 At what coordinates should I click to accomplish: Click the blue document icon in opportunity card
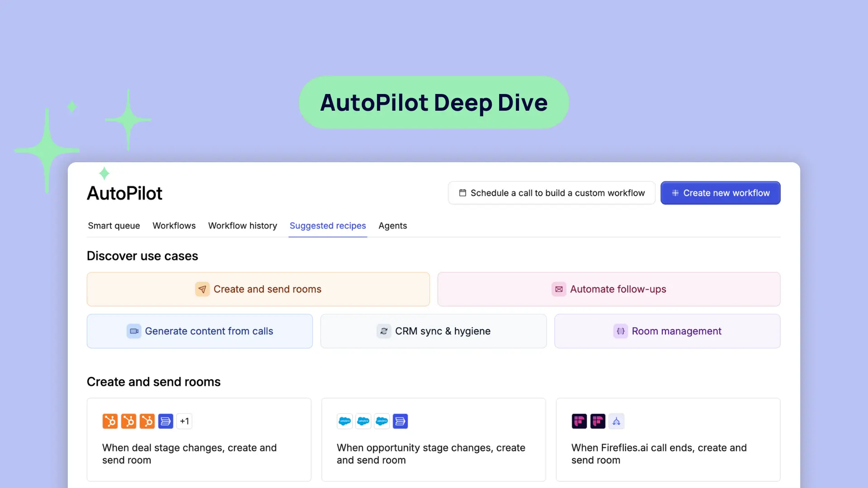tap(400, 421)
